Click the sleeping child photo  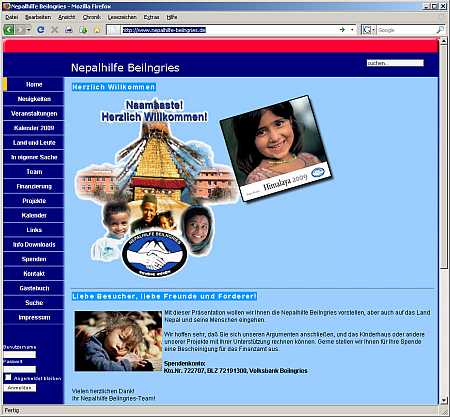(118, 341)
